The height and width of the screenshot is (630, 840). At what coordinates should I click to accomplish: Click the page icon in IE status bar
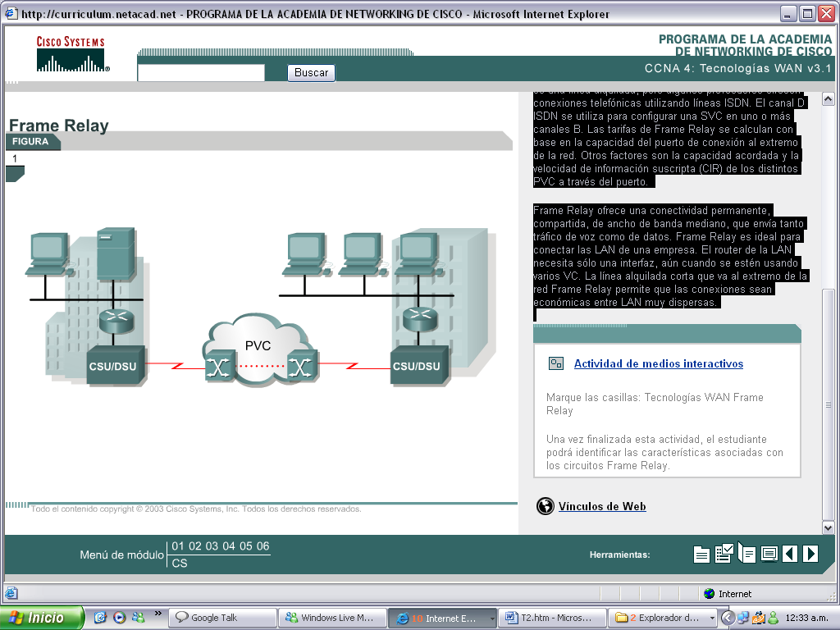click(11, 593)
